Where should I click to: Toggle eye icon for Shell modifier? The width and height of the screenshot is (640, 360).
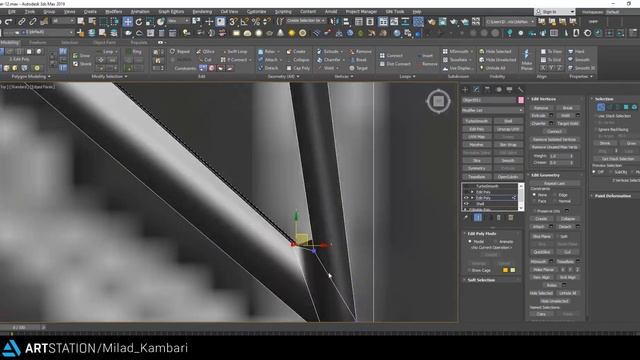click(x=466, y=204)
